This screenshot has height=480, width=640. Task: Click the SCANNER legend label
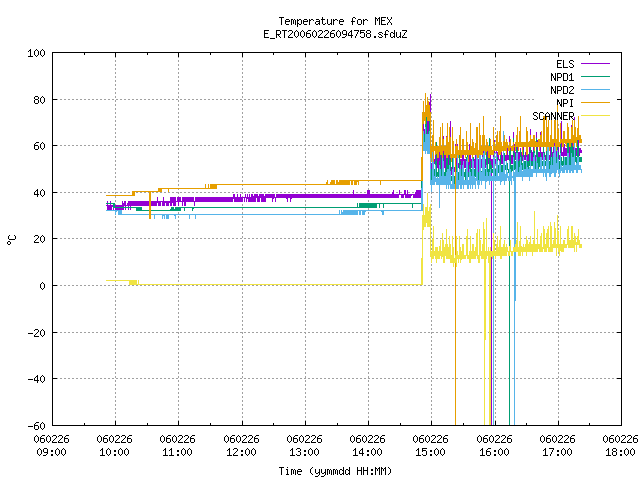(553, 116)
